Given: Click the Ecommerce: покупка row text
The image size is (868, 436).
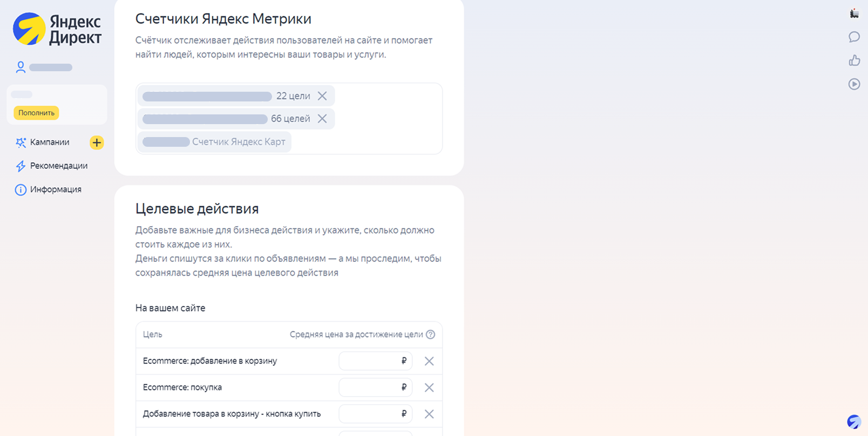Looking at the screenshot, I should click(x=182, y=387).
